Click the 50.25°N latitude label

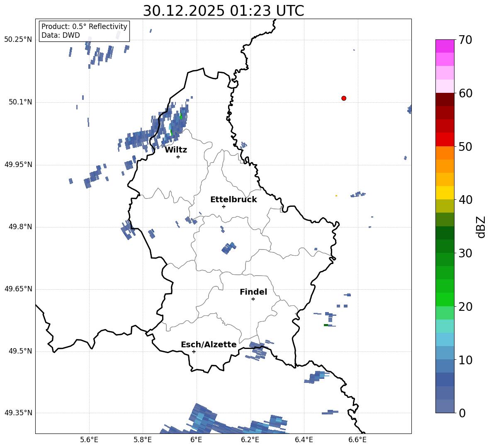(18, 40)
